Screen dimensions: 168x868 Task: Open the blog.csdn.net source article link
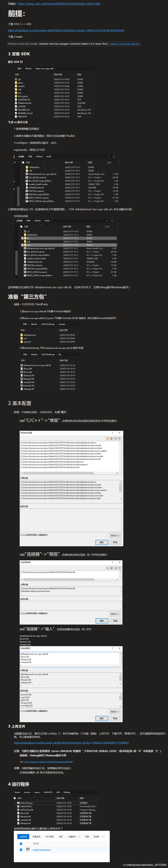[x=59, y=4]
